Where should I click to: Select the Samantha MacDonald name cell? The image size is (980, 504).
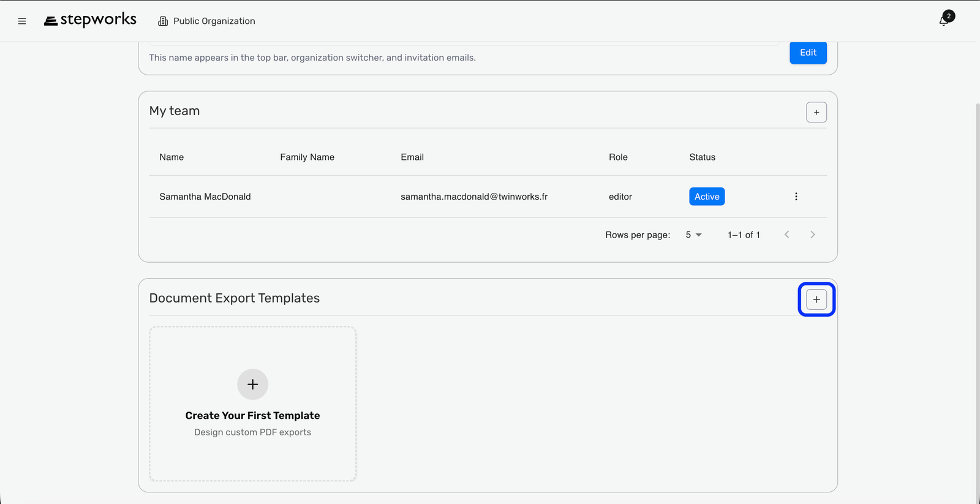point(205,197)
